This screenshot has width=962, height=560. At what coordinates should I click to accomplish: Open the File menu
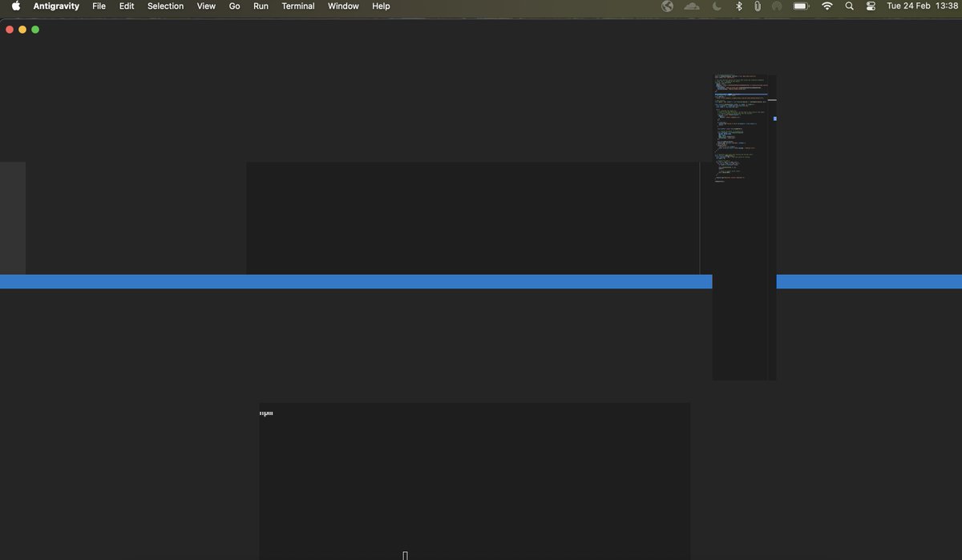coord(99,6)
